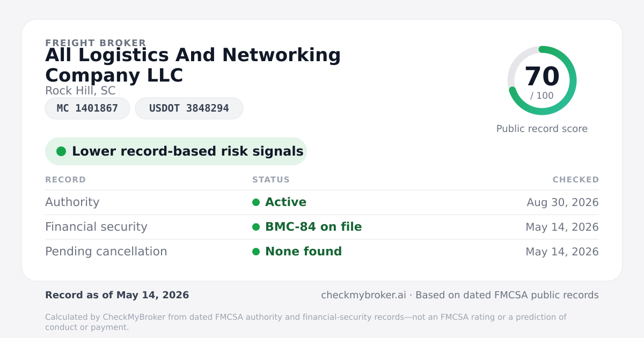Select the Authority record row label
Screen dimensions: 644x338
pyautogui.click(x=72, y=202)
